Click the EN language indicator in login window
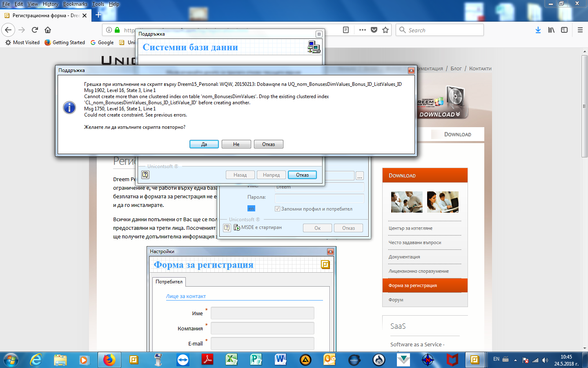 [251, 209]
